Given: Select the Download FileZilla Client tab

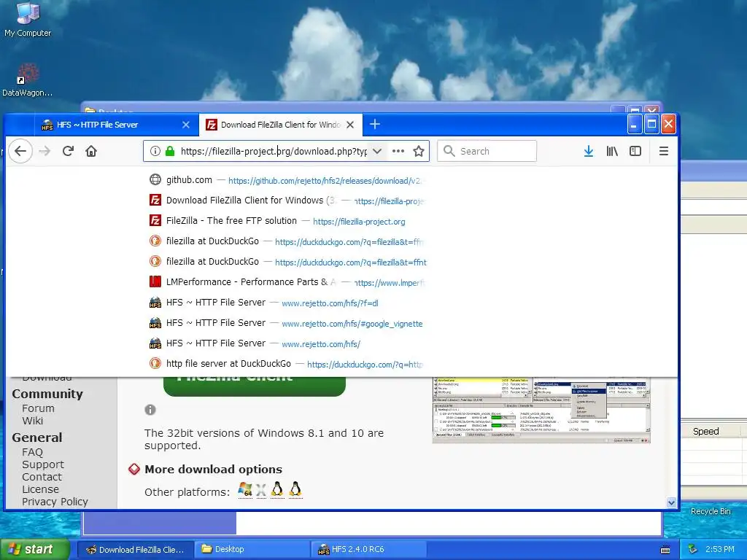Looking at the screenshot, I should 281,125.
